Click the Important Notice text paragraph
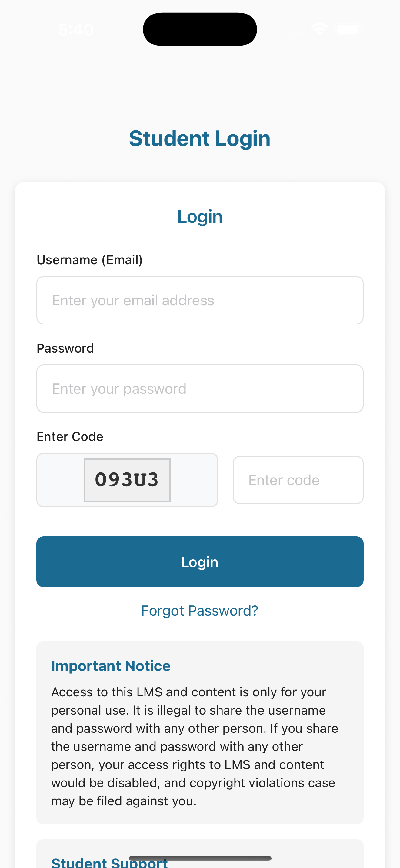Viewport: 400px width, 868px height. [x=194, y=746]
